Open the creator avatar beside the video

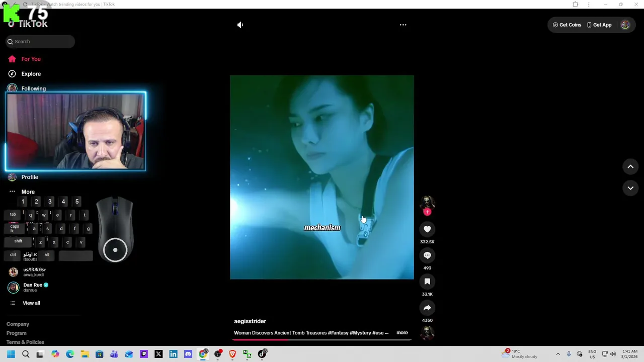427,202
